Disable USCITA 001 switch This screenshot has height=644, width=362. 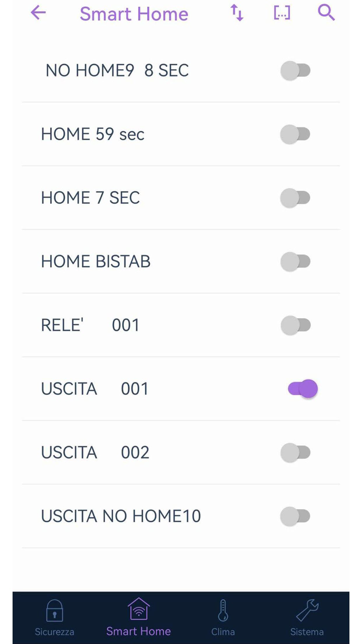(x=303, y=389)
